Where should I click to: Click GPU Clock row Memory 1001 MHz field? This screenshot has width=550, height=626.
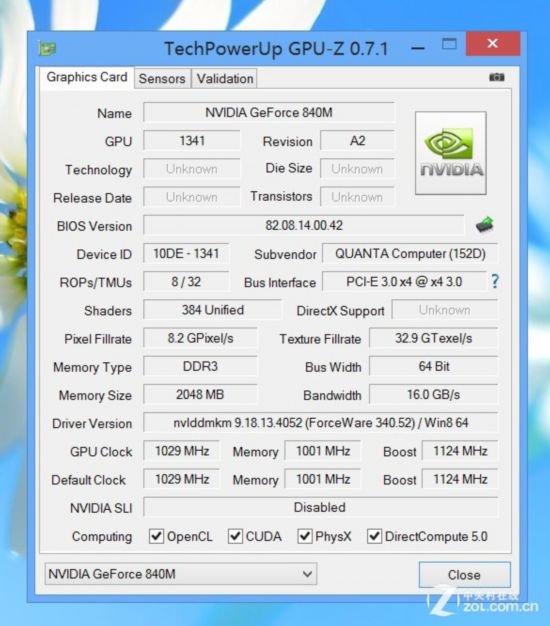(x=323, y=451)
